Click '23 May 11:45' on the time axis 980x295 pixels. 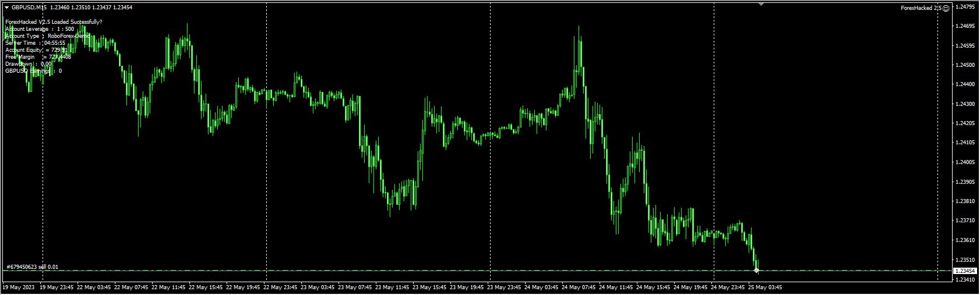tap(392, 287)
